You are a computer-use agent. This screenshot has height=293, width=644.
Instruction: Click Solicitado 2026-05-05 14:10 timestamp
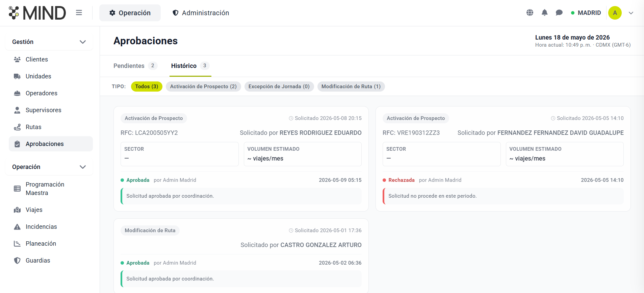(x=587, y=118)
